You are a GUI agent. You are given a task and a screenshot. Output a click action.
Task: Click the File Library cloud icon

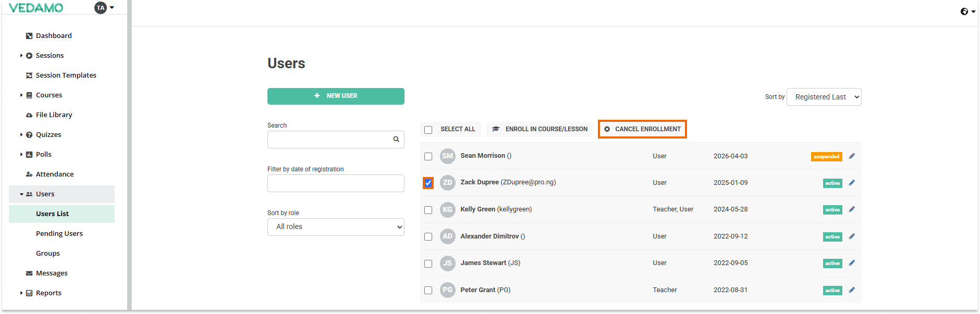click(29, 115)
